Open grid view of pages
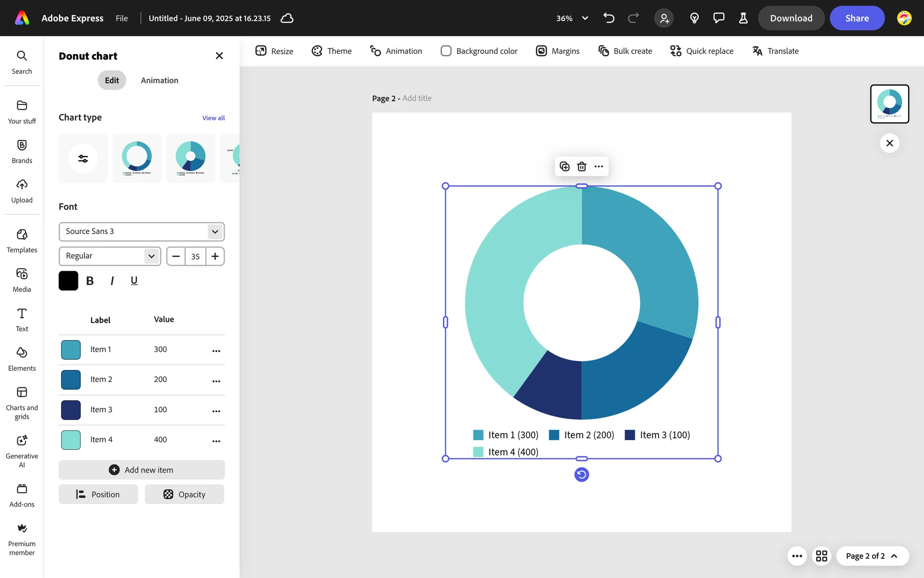 coord(821,556)
